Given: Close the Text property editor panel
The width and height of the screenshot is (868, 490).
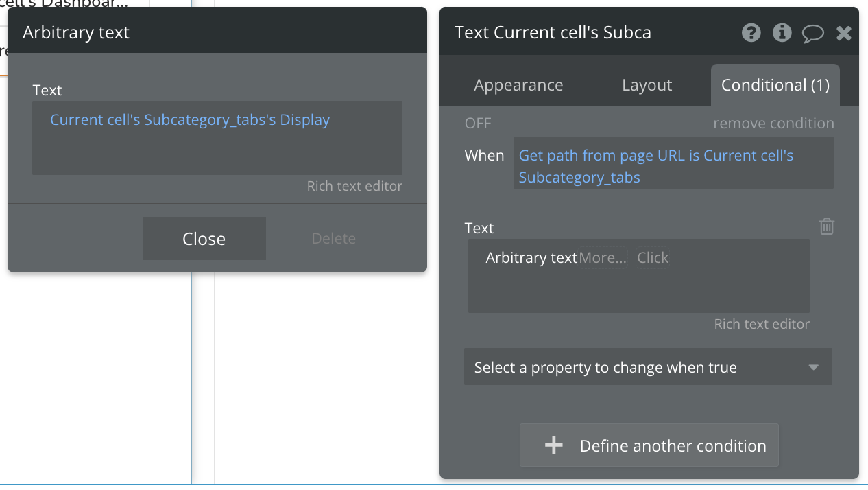Looking at the screenshot, I should coord(844,33).
